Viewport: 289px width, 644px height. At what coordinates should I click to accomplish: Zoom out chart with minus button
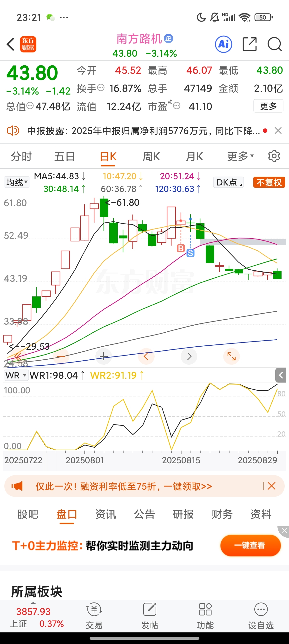click(x=61, y=356)
